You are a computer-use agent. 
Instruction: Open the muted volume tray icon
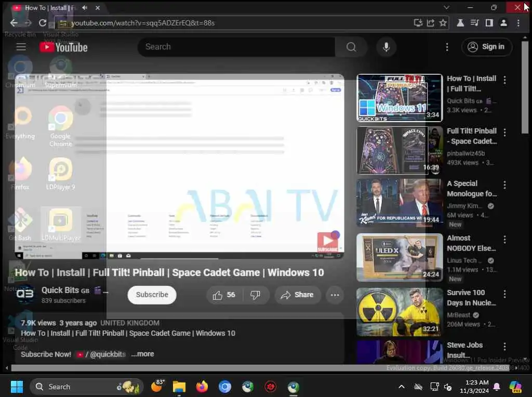[x=448, y=387]
